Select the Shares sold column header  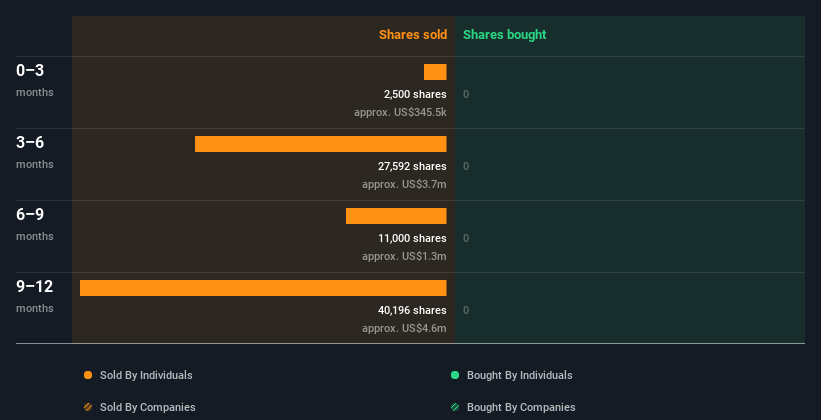click(x=412, y=35)
